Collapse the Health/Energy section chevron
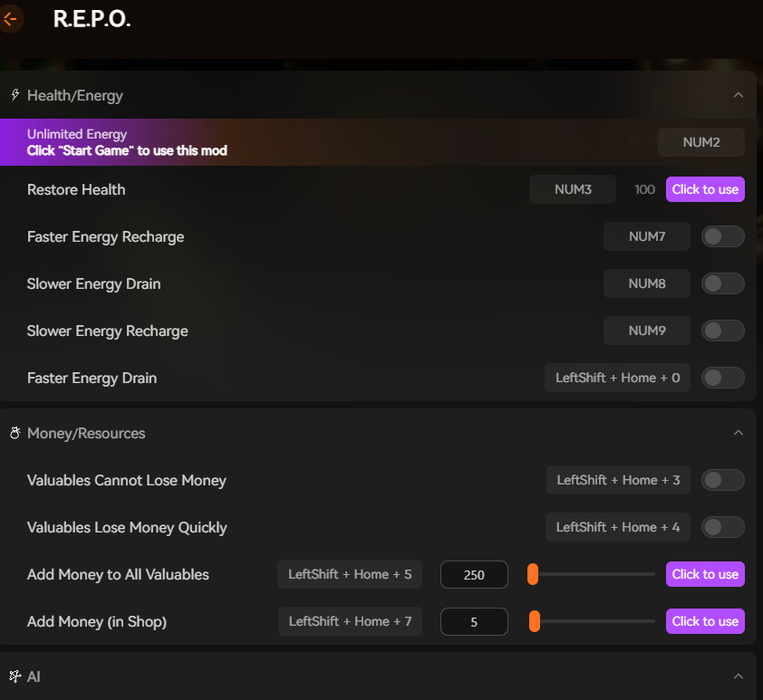Viewport: 763px width, 700px height. tap(738, 95)
